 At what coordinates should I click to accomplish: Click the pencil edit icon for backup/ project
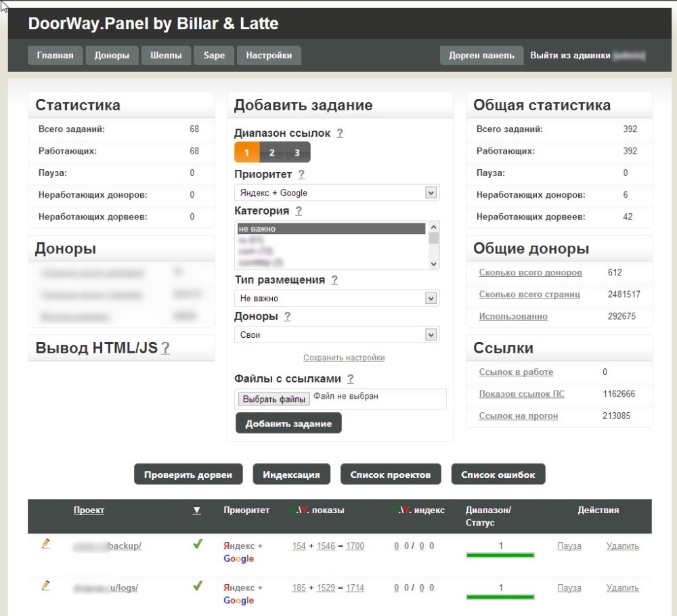coord(46,544)
